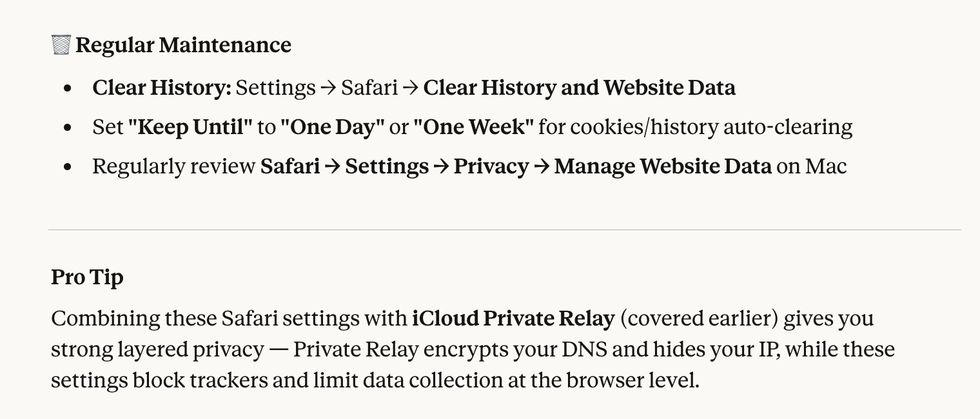Click the bold iCloud Private Relay text
Screen dimensions: 980x419
coord(513,318)
